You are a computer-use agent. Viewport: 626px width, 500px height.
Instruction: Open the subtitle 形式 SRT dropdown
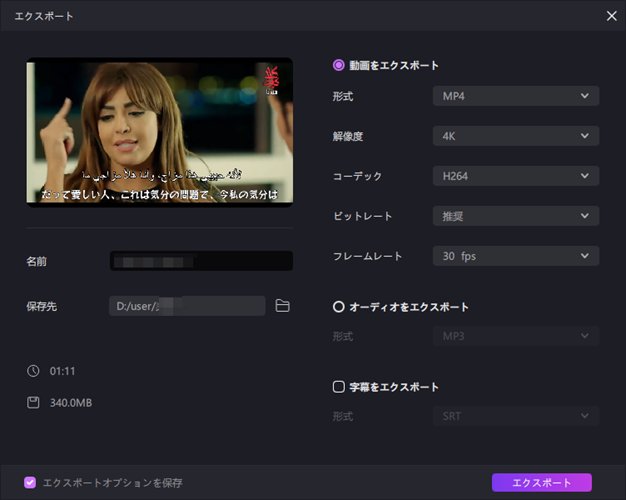pos(516,416)
